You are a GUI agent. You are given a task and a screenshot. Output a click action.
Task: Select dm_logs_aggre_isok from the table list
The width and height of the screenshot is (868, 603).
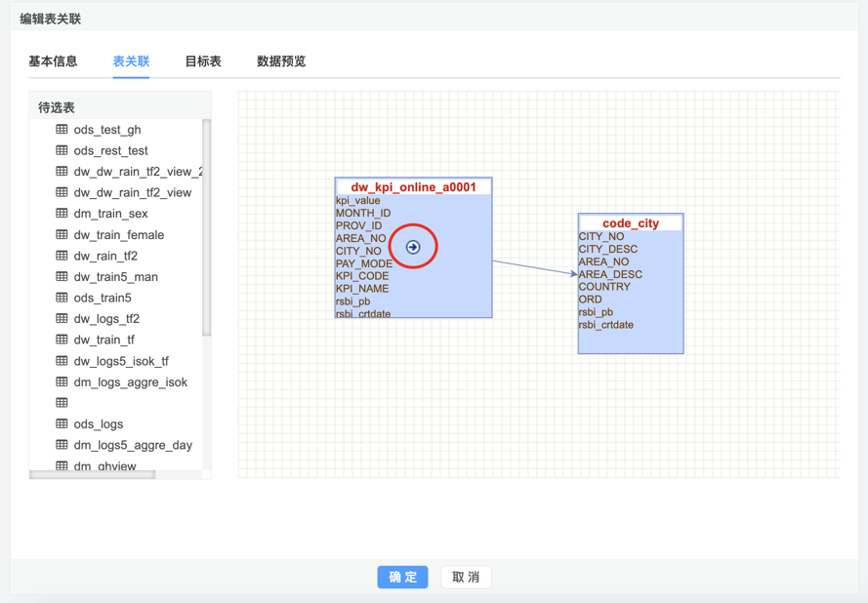coord(131,382)
